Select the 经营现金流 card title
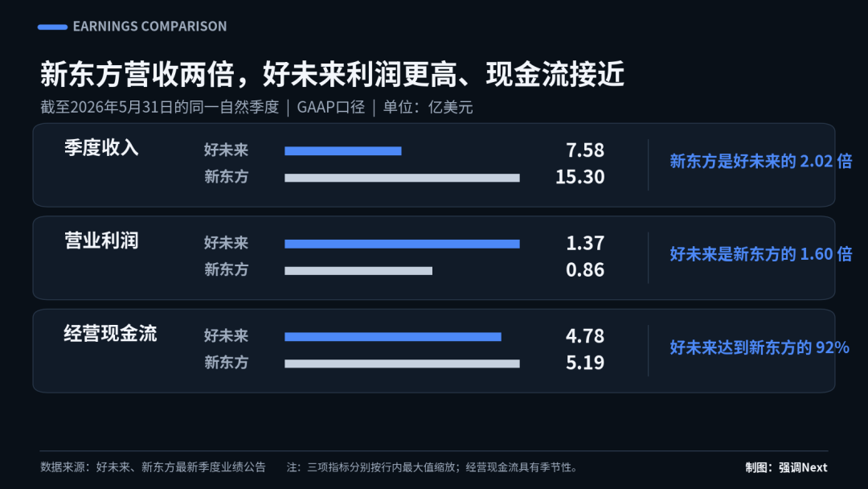The height and width of the screenshot is (489, 868). 110,334
